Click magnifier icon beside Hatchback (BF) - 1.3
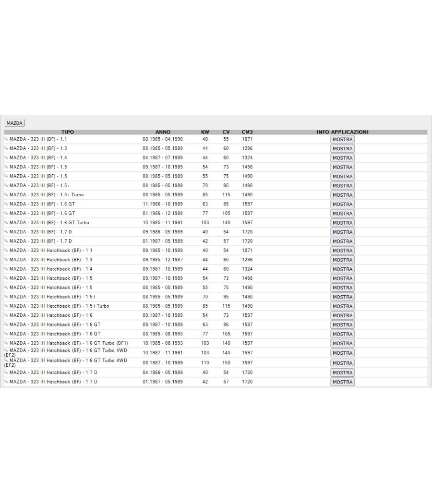 6,259
